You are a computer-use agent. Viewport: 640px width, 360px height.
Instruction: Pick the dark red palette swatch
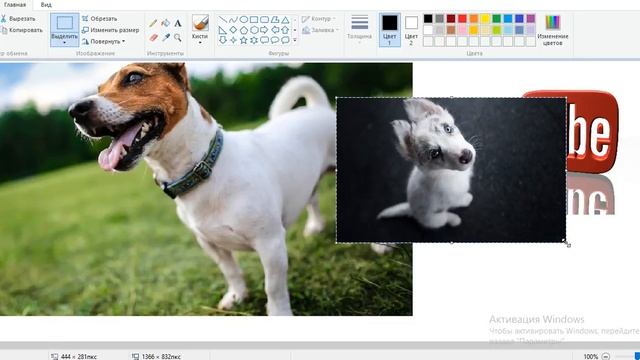(x=451, y=18)
